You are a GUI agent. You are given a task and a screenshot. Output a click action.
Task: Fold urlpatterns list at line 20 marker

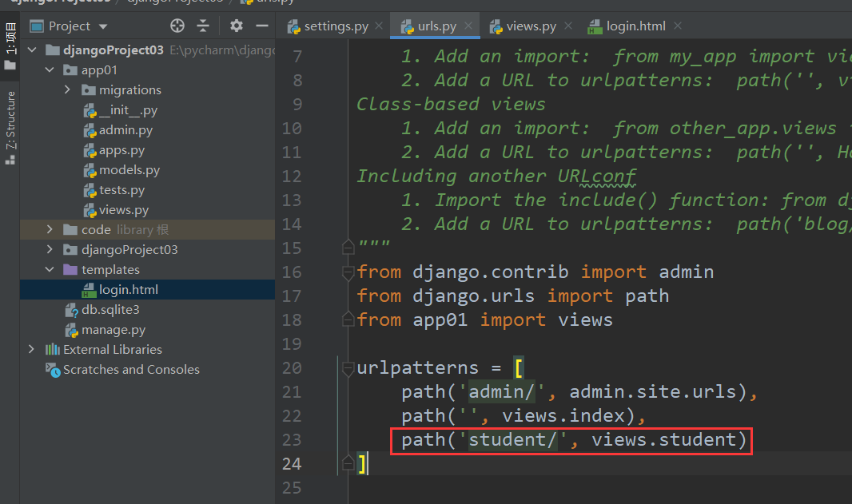[348, 369]
